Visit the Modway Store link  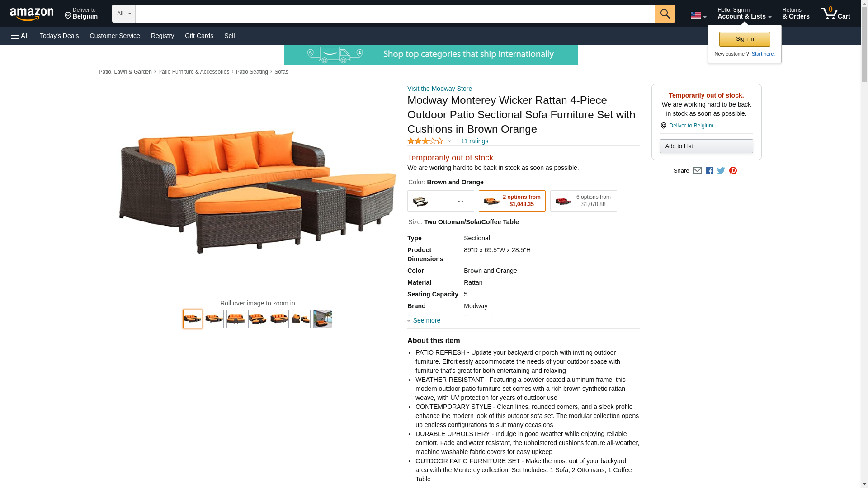pos(439,89)
